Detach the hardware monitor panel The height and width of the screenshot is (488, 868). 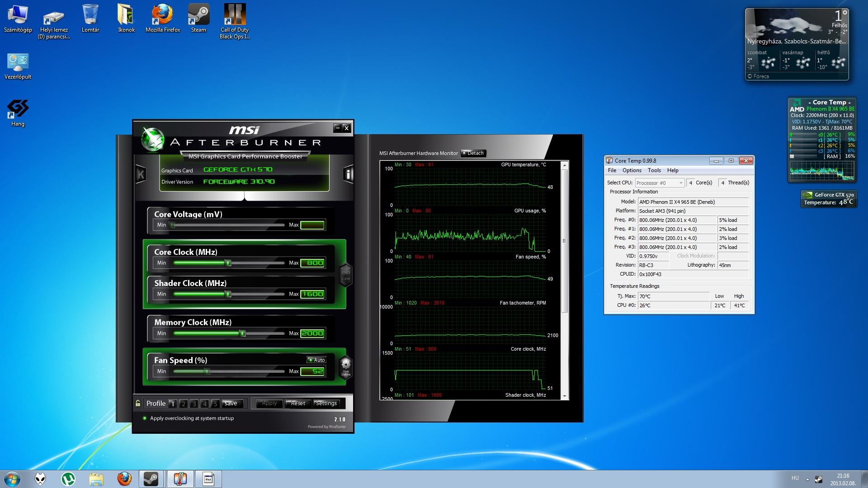click(473, 153)
